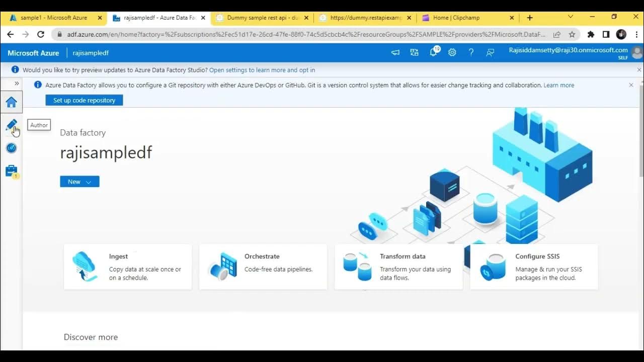Switch to dummy.restapiexample URL tab

point(366,18)
